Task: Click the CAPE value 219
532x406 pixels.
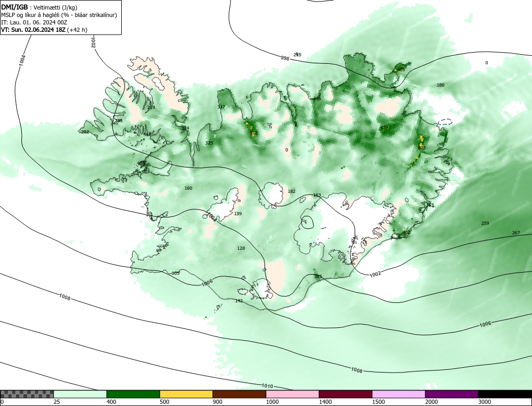Action: [x=151, y=107]
